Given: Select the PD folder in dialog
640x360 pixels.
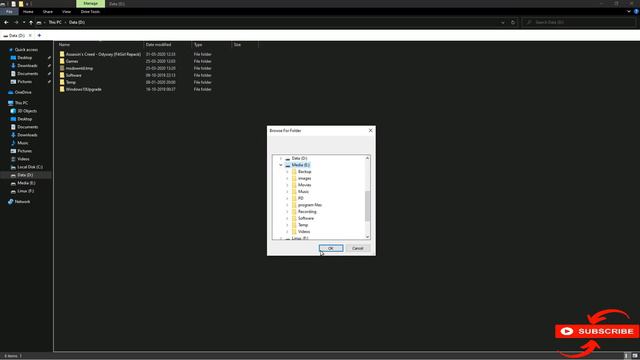Looking at the screenshot, I should [300, 198].
